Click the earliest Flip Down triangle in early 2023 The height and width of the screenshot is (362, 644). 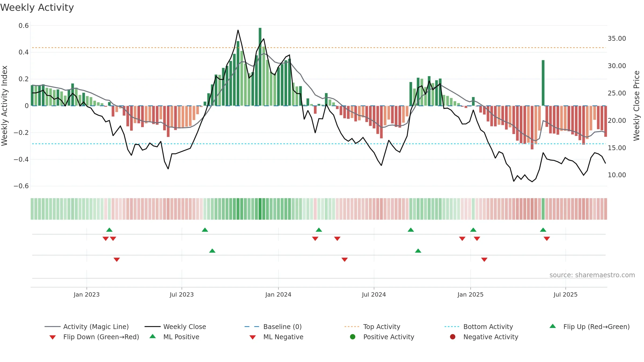pyautogui.click(x=105, y=239)
